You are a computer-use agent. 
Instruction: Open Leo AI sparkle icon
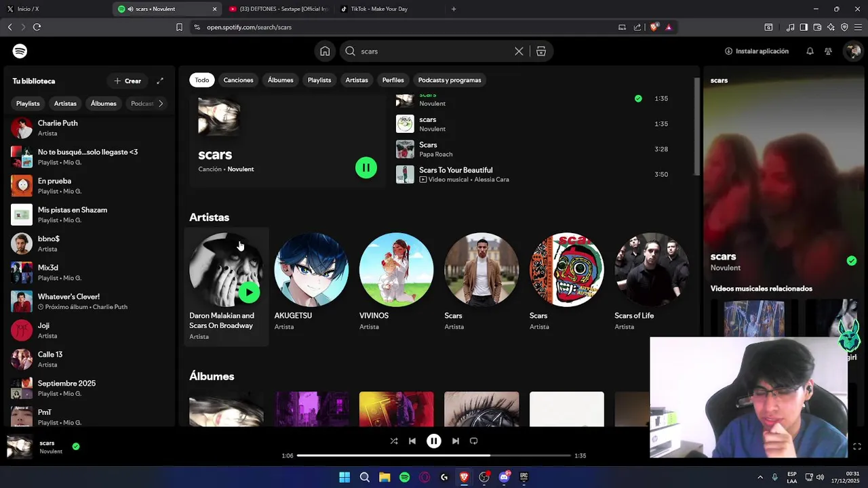pyautogui.click(x=831, y=27)
